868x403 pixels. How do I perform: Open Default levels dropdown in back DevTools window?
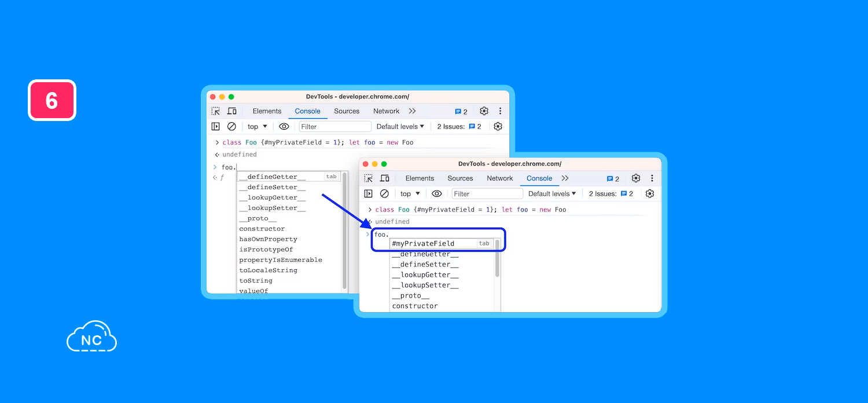pyautogui.click(x=400, y=126)
